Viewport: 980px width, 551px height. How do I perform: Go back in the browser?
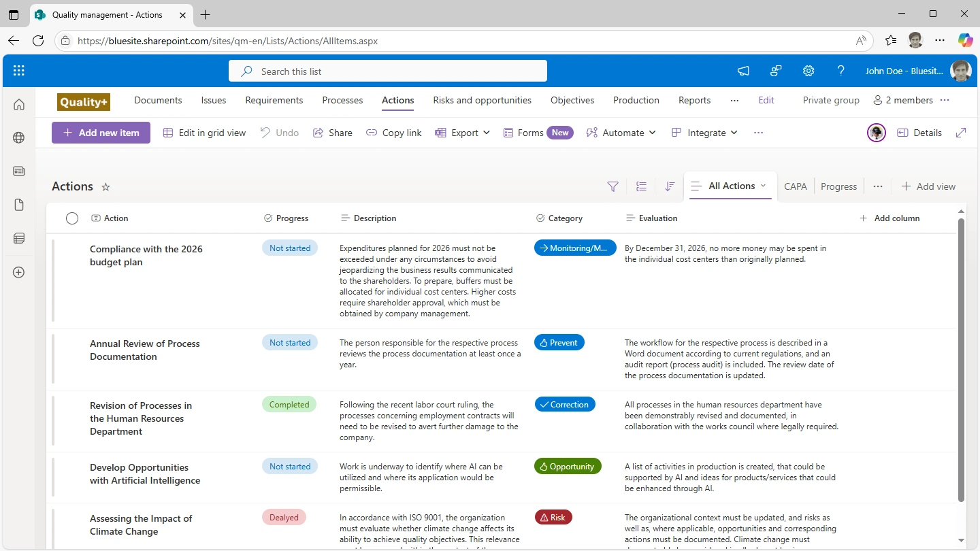point(14,41)
